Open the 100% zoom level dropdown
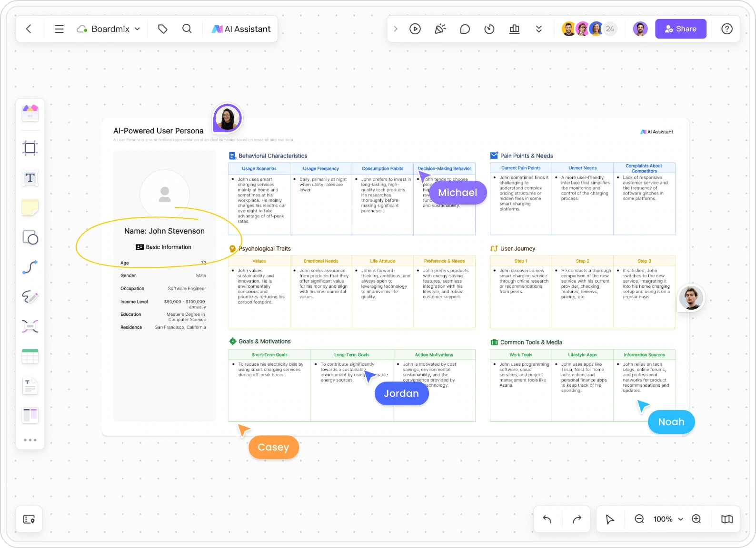This screenshot has height=548, width=756. tap(668, 519)
